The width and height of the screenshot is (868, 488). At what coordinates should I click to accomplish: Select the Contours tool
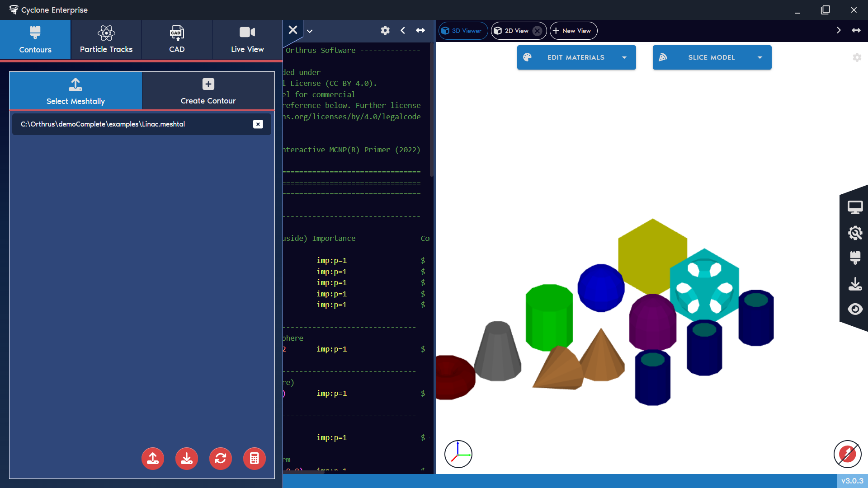point(35,39)
